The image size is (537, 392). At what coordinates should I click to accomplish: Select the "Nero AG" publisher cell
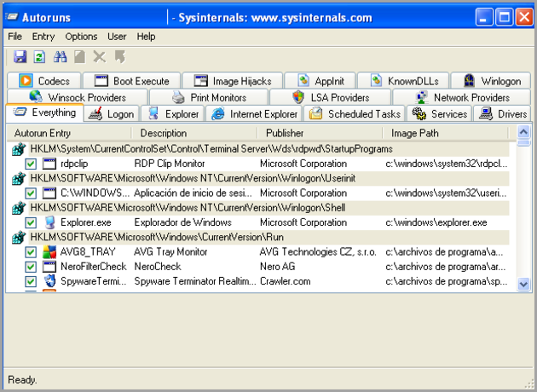(277, 267)
